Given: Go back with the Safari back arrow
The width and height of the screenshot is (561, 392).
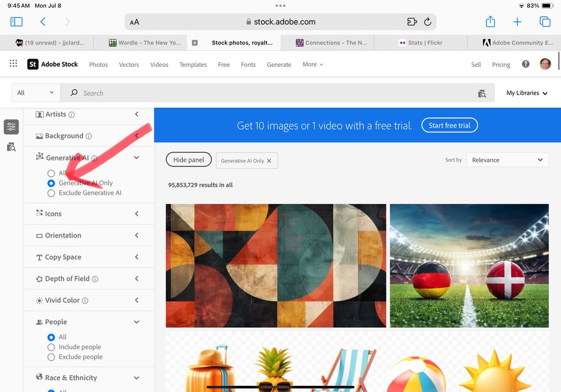Looking at the screenshot, I should (x=43, y=22).
